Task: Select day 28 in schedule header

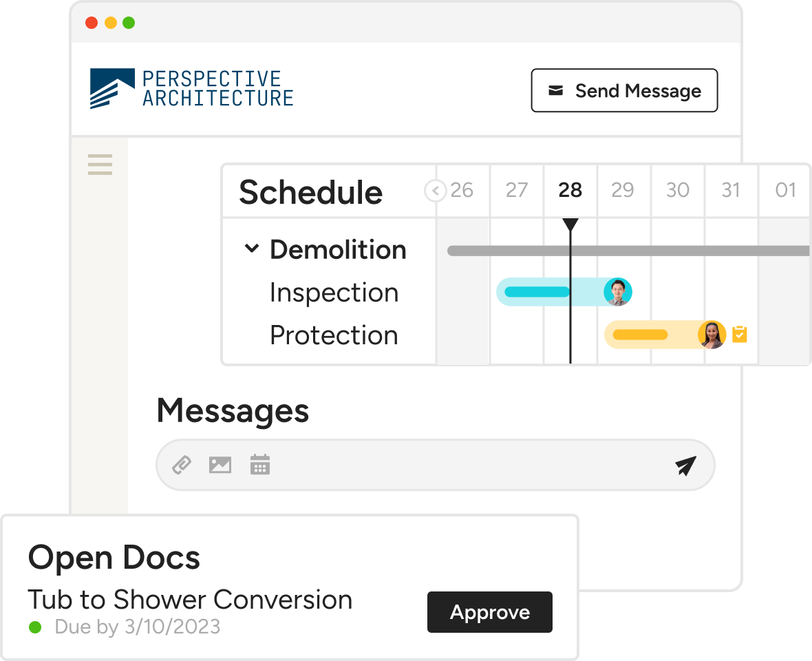Action: pos(570,190)
